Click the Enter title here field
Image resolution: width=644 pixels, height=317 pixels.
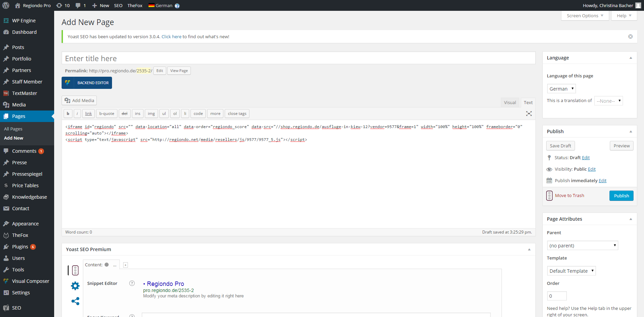[x=298, y=58]
